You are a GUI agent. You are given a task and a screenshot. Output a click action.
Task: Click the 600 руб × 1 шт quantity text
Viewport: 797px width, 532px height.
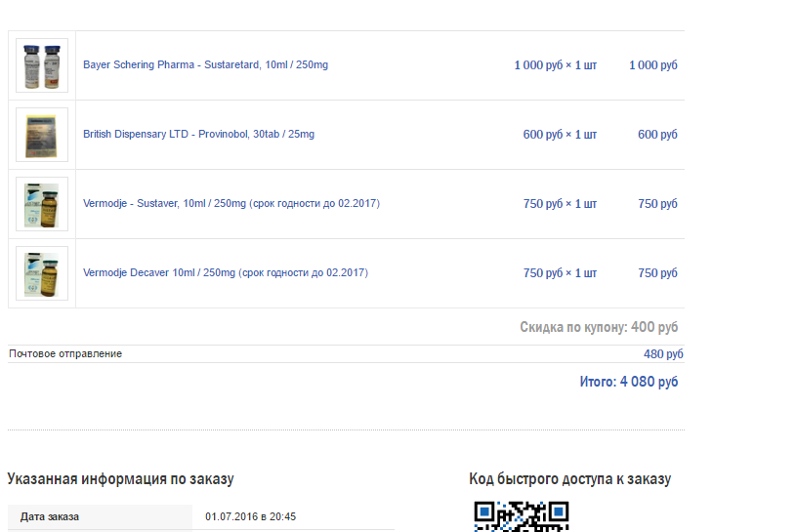(x=560, y=134)
